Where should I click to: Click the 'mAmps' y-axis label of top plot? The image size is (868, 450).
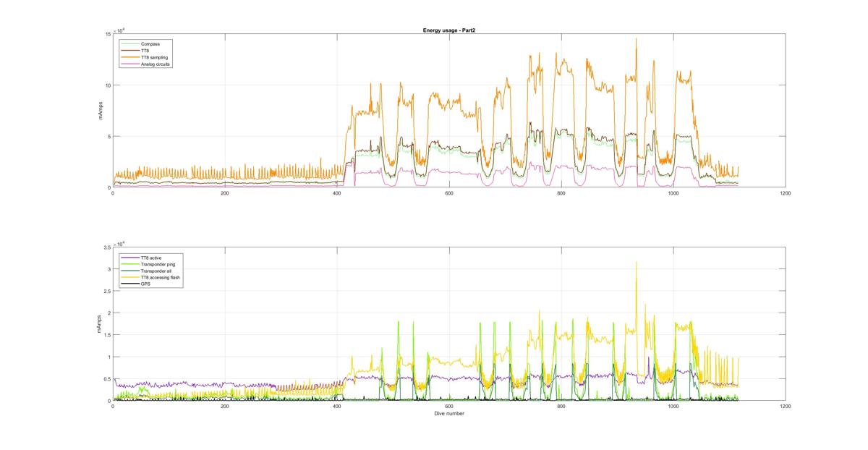point(102,111)
